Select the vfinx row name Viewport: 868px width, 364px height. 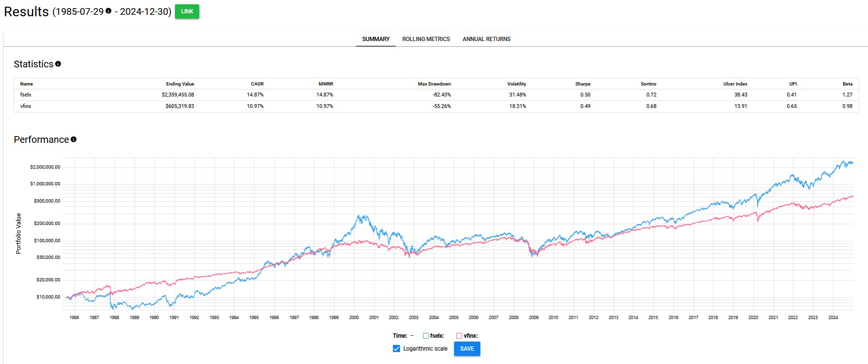pyautogui.click(x=26, y=106)
